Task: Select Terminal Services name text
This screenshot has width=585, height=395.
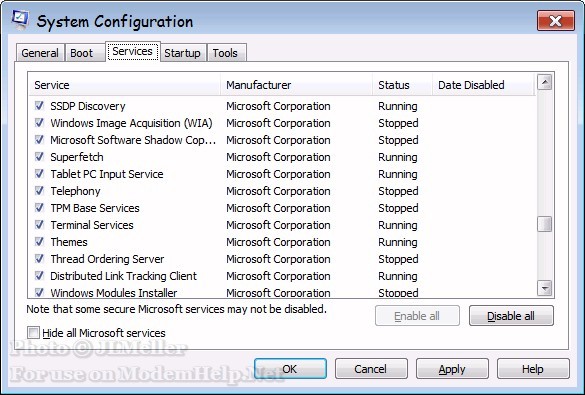Action: click(92, 225)
